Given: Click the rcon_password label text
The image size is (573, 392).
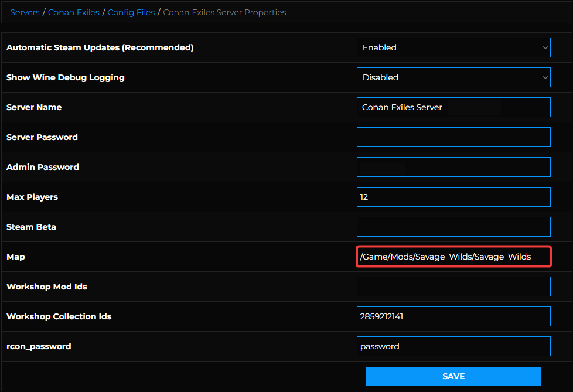Looking at the screenshot, I should 39,346.
